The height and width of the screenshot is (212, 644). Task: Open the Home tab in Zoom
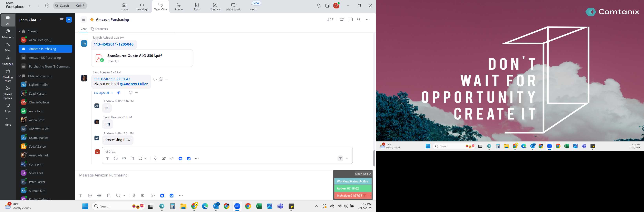pyautogui.click(x=124, y=7)
